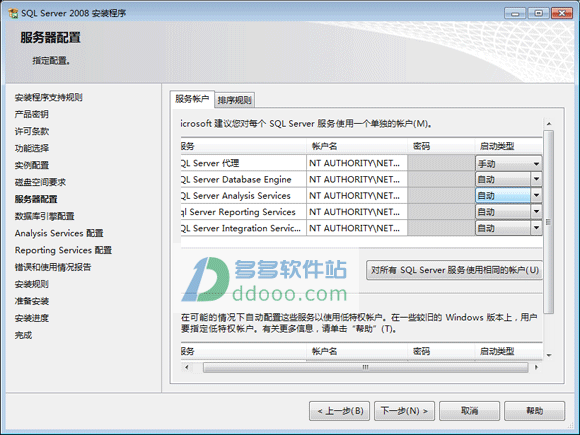
Task: Switch to the 排序规则 tab
Action: (235, 100)
